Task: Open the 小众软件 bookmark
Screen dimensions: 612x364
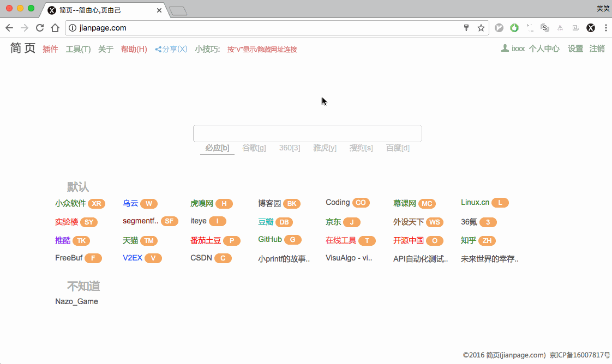Action: tap(70, 203)
